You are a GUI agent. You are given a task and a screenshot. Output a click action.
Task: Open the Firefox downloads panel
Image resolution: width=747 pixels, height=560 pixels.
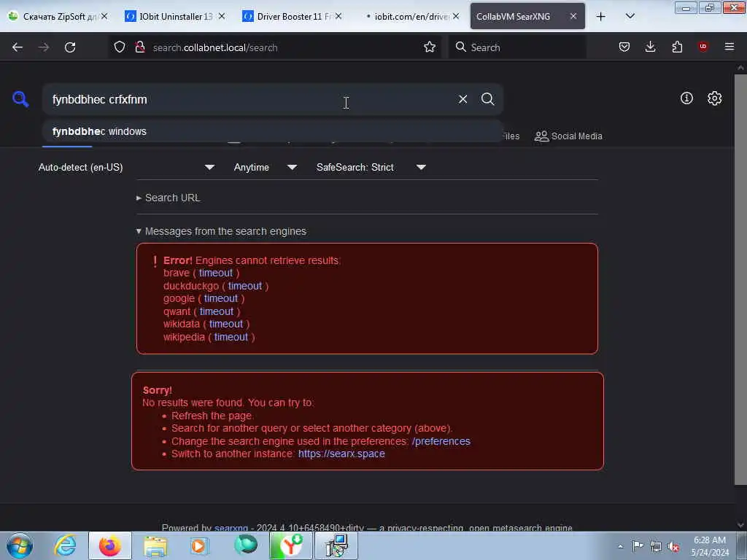coord(650,47)
